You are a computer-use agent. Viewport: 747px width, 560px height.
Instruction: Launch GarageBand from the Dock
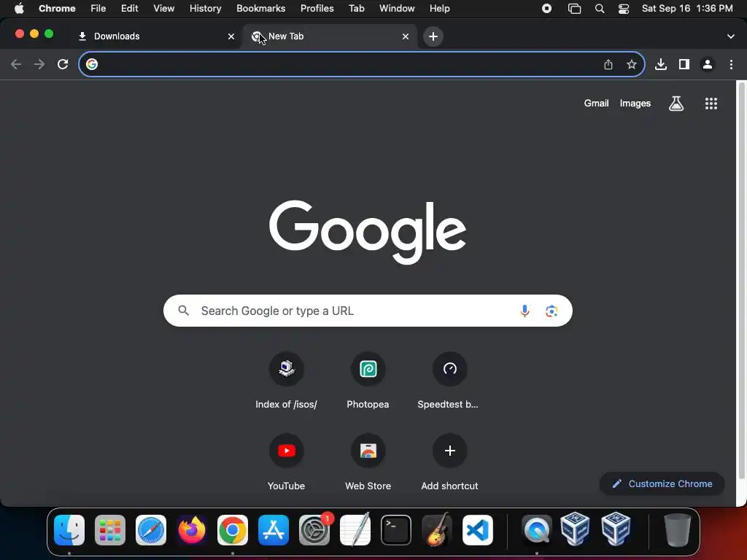[437, 530]
